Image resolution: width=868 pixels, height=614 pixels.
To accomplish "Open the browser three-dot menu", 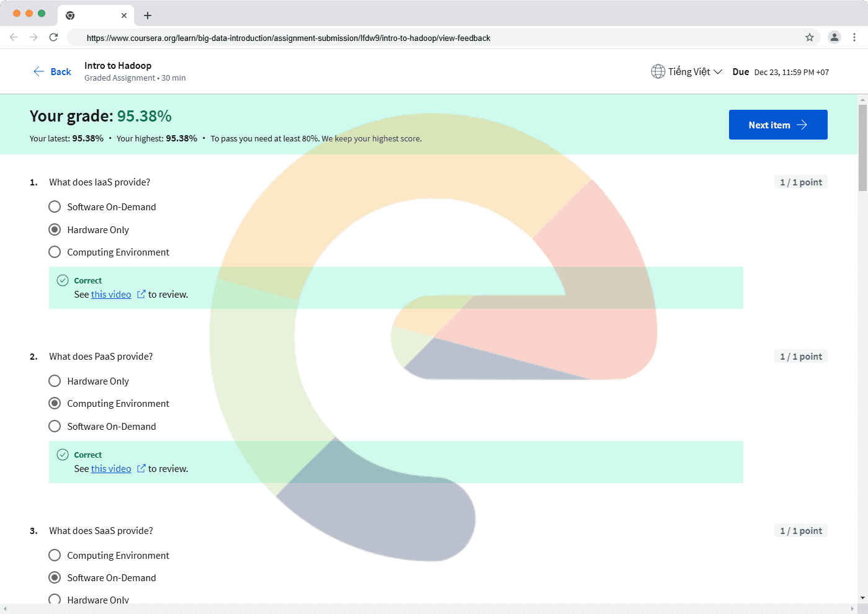I will tap(854, 37).
